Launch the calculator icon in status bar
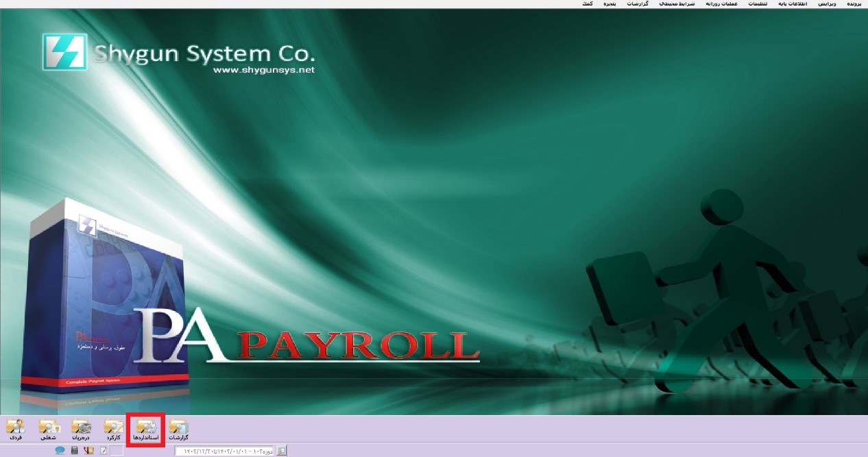This screenshot has height=457, width=868. click(x=75, y=451)
